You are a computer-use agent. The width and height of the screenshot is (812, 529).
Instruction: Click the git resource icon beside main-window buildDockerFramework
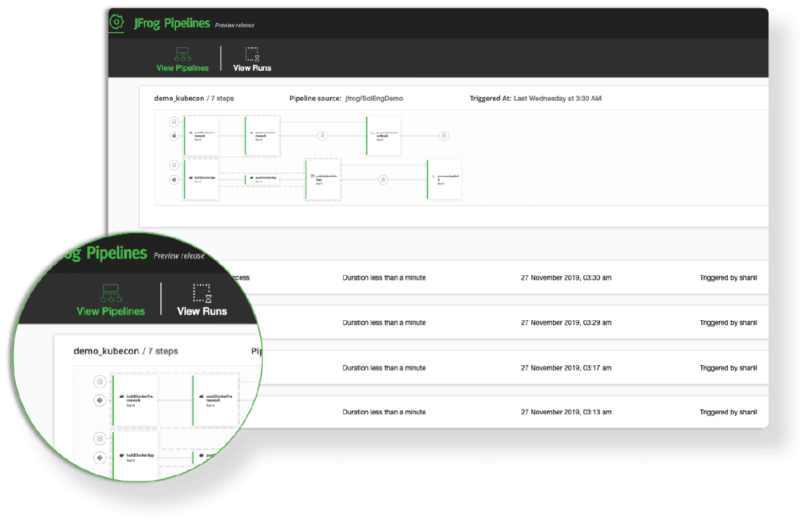coord(174,136)
